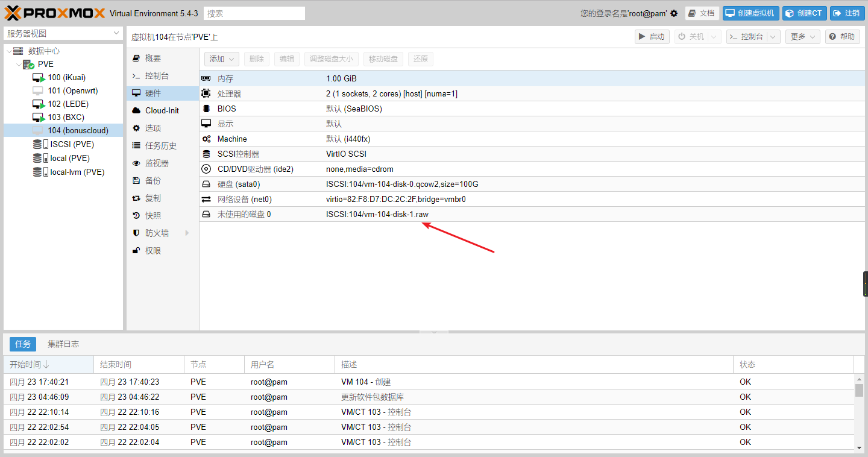The width and height of the screenshot is (868, 457).
Task: Select VM 101 (Openwrt)
Action: pos(72,91)
